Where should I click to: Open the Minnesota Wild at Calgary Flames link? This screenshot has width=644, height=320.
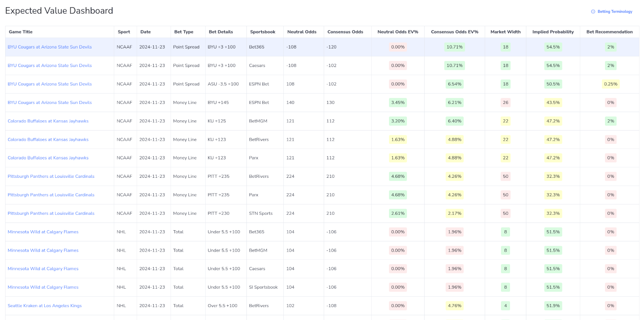coord(43,232)
